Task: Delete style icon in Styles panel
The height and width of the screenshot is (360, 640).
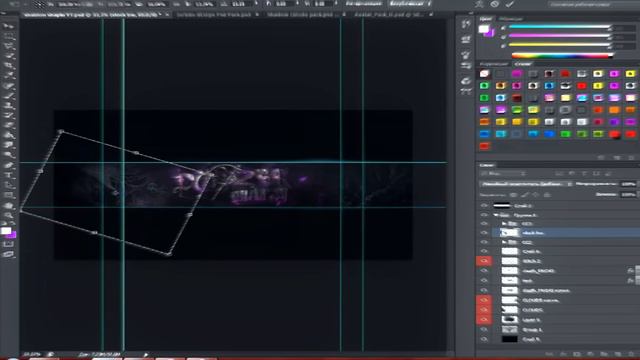Action: point(631,158)
